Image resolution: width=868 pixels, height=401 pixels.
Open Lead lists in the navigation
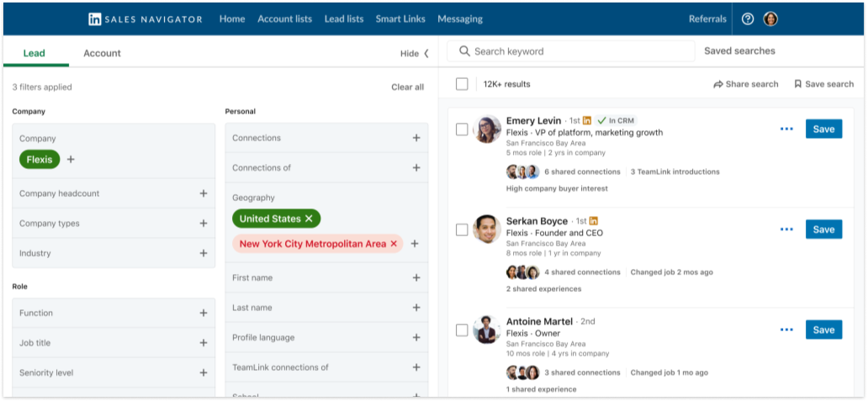[x=344, y=18]
